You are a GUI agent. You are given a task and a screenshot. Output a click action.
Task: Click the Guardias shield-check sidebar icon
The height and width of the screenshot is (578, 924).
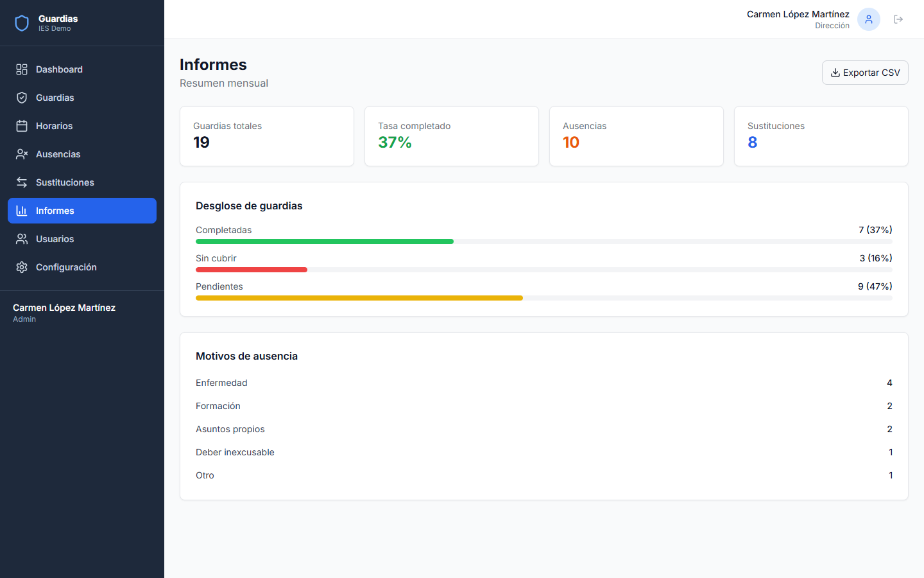(22, 98)
